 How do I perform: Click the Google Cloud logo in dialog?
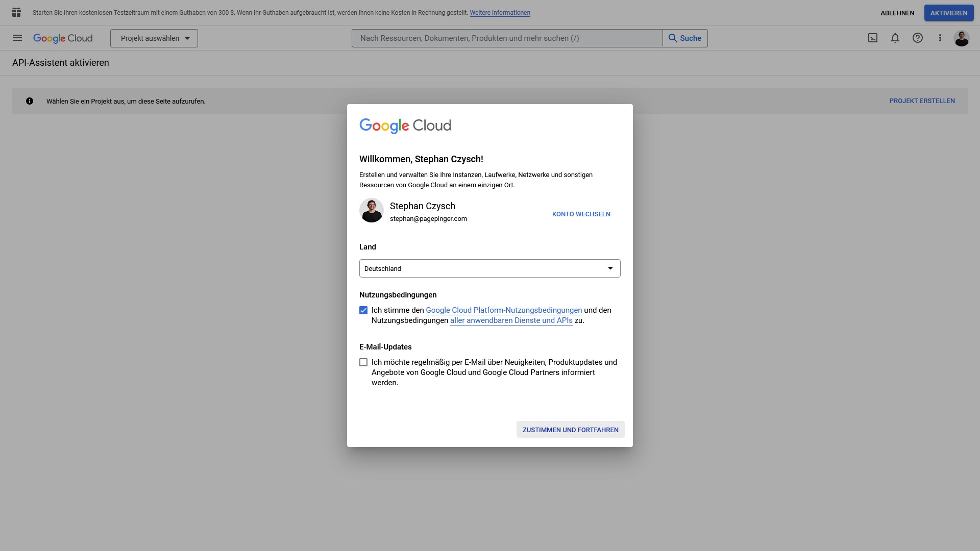pyautogui.click(x=405, y=126)
